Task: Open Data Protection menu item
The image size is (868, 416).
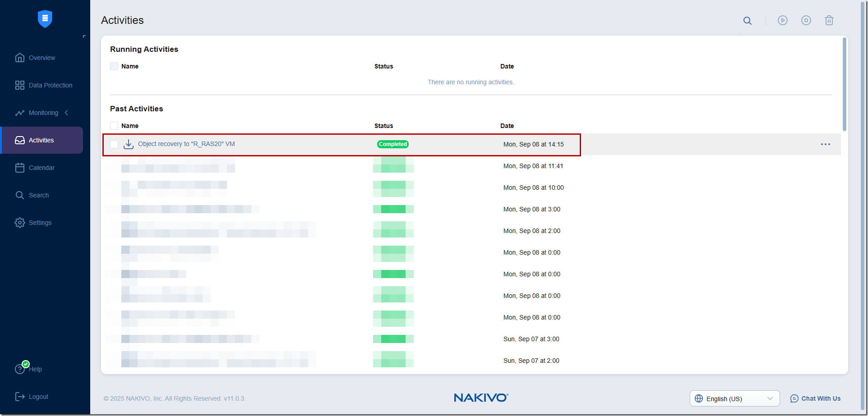Action: [51, 85]
